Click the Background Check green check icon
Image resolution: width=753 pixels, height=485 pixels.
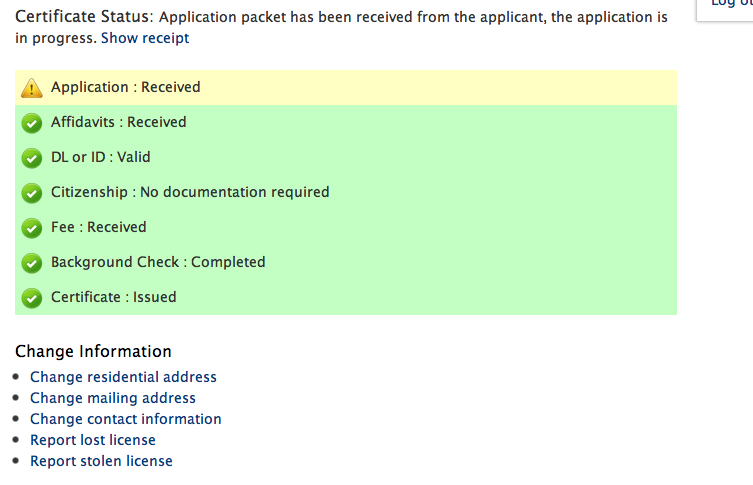tap(32, 263)
